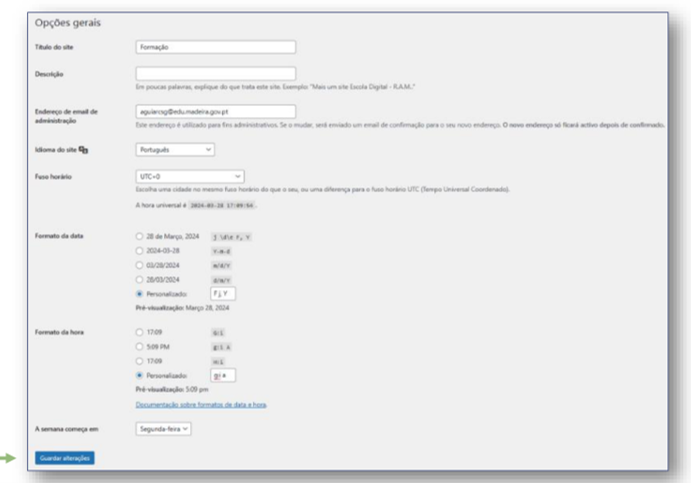The height and width of the screenshot is (483, 691).
Task: Select the 28 de Março, 2024 date format
Action: coord(139,236)
